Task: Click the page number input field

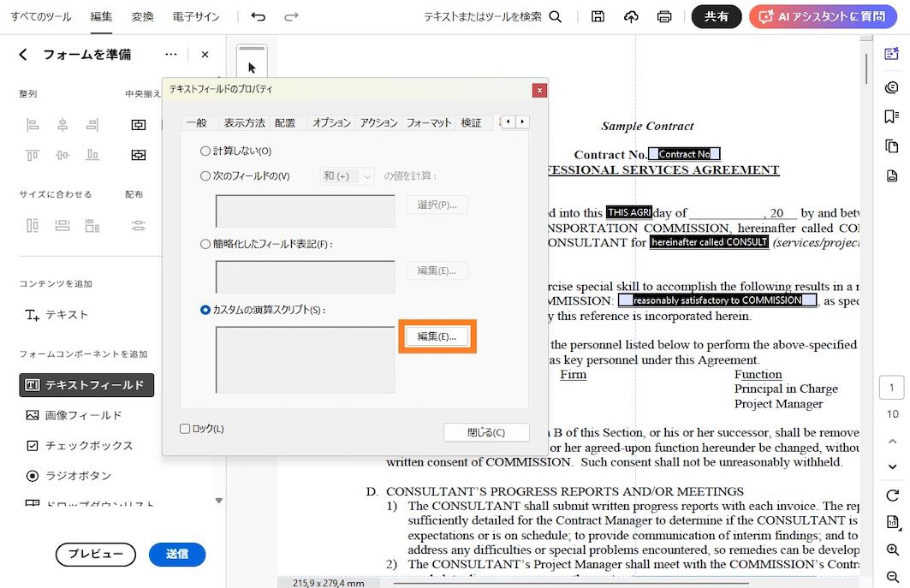Action: click(891, 387)
